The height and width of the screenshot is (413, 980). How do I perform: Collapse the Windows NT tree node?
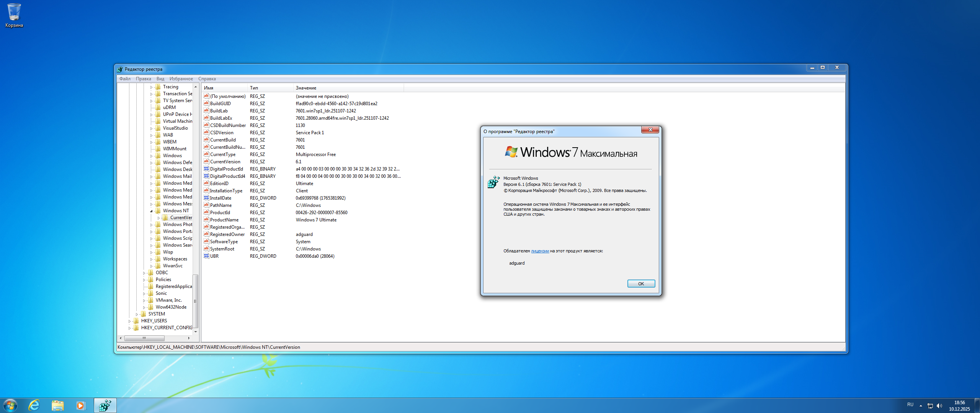tap(151, 211)
